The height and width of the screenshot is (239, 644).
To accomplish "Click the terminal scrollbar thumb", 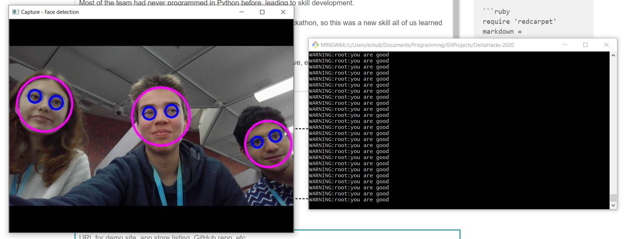I will pos(613,198).
